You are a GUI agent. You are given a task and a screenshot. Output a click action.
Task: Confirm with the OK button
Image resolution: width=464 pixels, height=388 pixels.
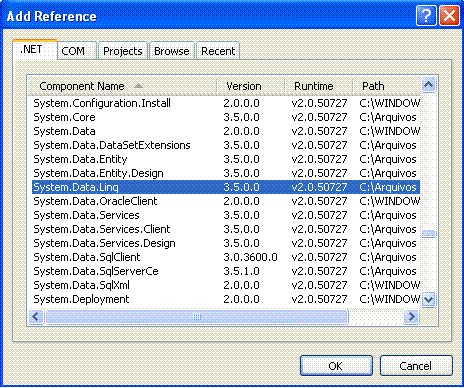(336, 366)
